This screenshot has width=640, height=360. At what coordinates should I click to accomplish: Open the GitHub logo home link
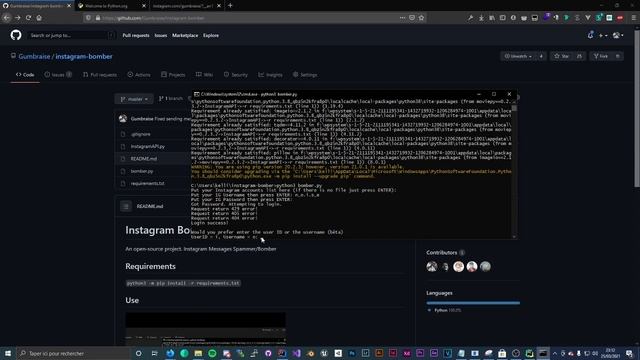tap(16, 35)
